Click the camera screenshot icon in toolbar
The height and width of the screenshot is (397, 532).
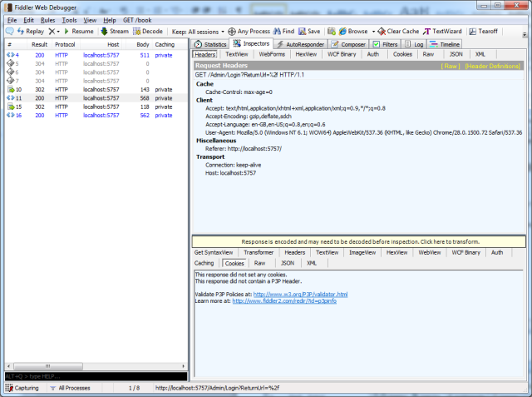pyautogui.click(x=332, y=32)
